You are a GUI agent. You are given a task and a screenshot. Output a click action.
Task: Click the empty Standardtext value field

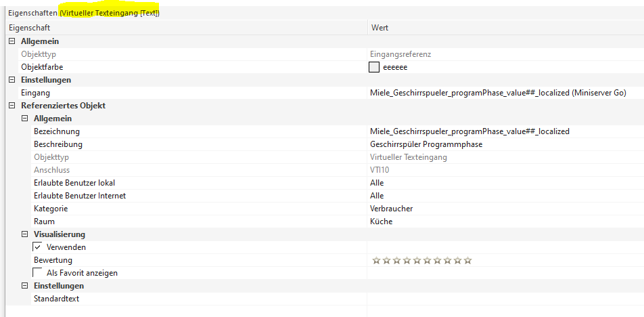pos(504,299)
